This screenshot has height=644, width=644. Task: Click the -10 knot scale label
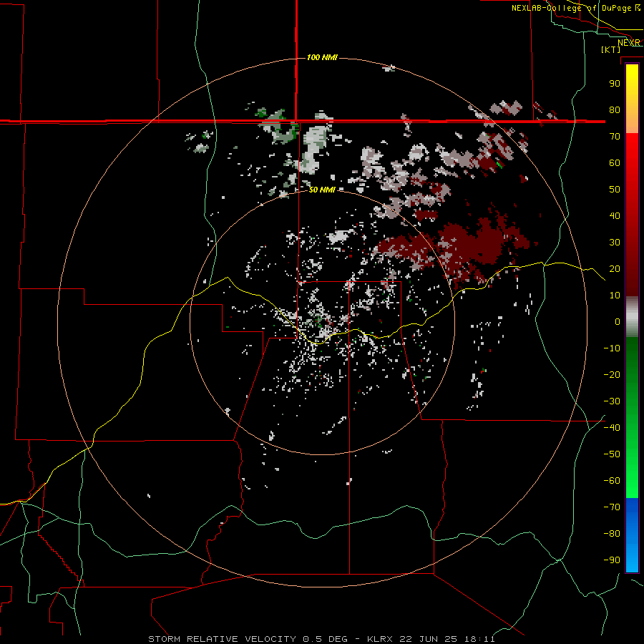612,348
